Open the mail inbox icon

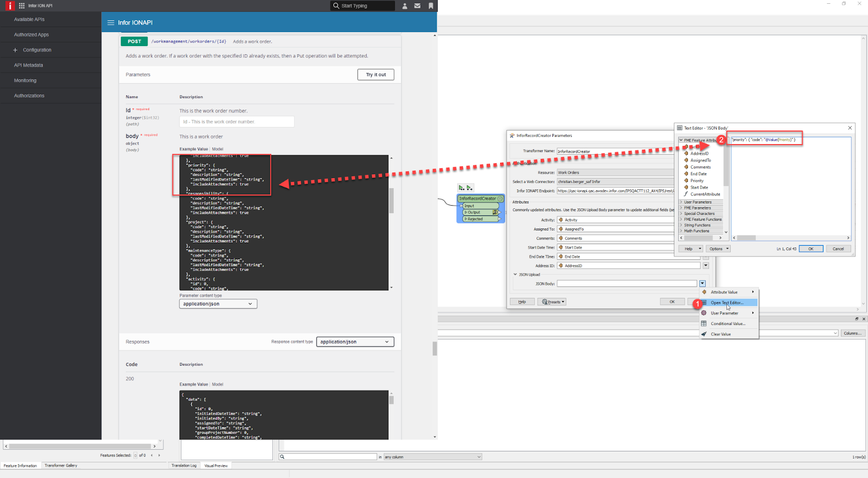tap(417, 6)
